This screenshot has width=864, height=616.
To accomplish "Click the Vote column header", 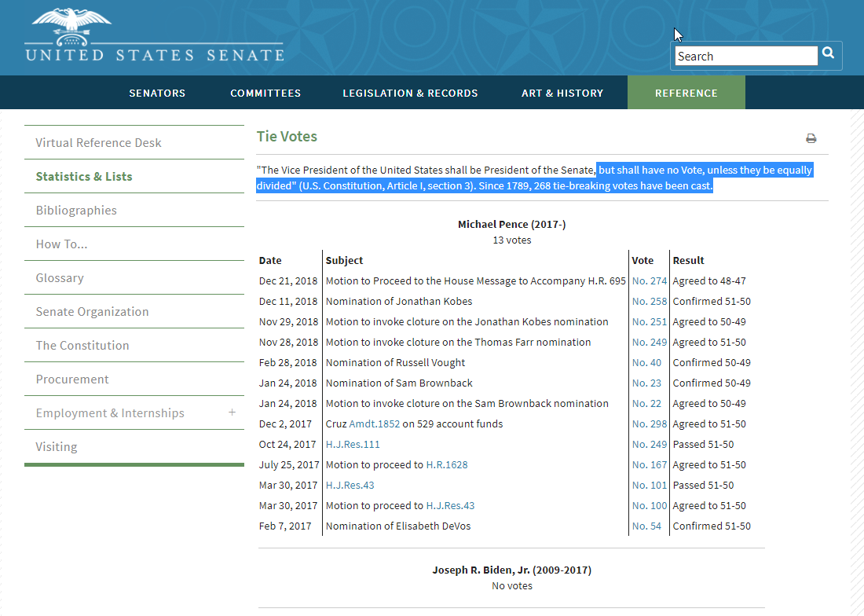I will (x=643, y=260).
